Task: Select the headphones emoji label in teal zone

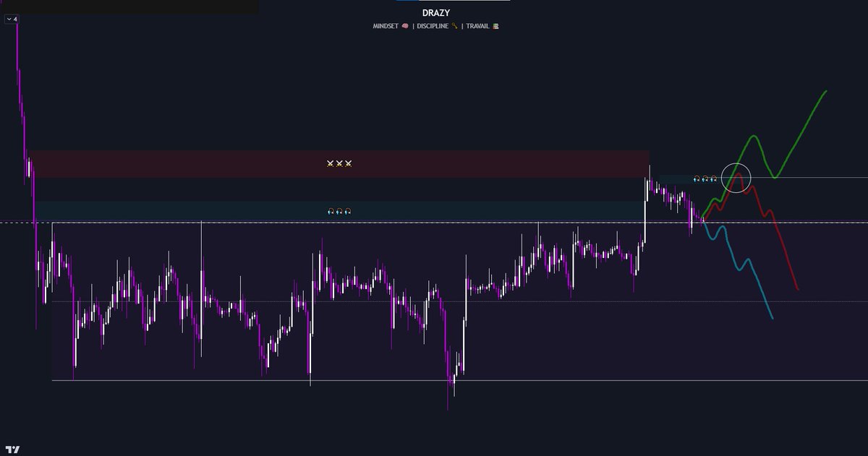Action: pyautogui.click(x=339, y=212)
